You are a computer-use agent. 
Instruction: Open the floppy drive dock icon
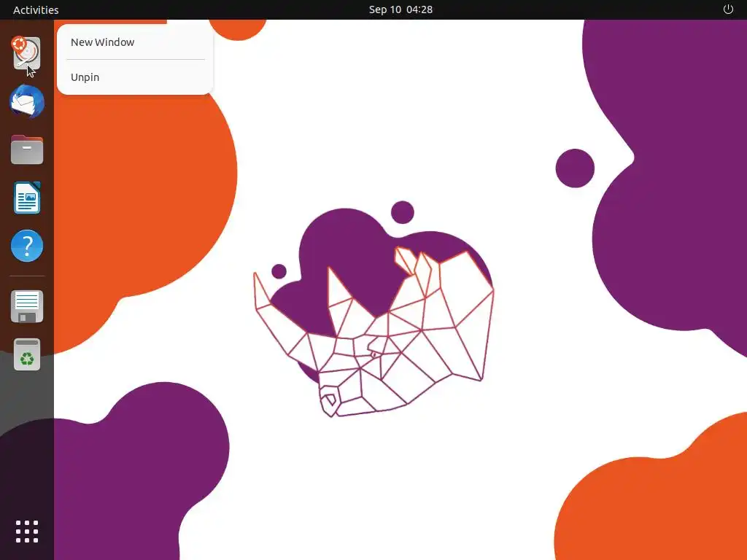point(27,307)
